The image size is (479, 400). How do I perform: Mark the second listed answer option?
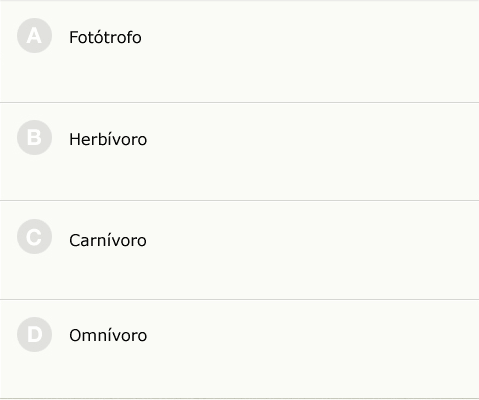239,152
